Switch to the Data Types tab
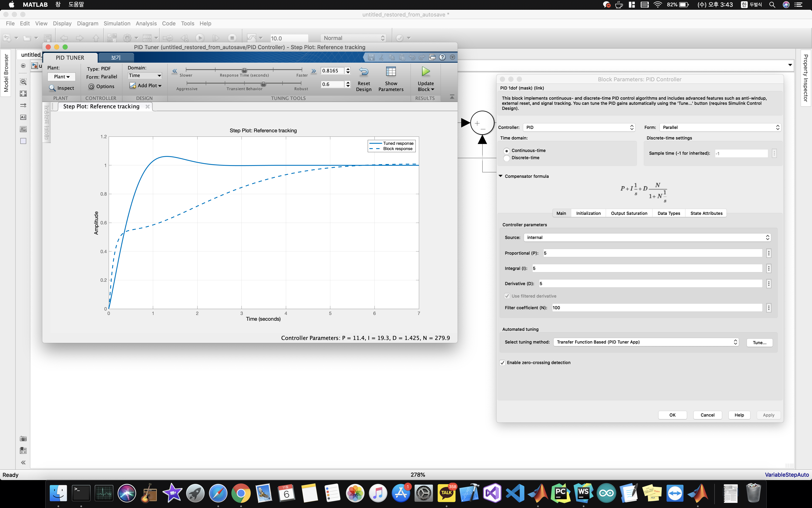The height and width of the screenshot is (508, 812). pyautogui.click(x=669, y=213)
